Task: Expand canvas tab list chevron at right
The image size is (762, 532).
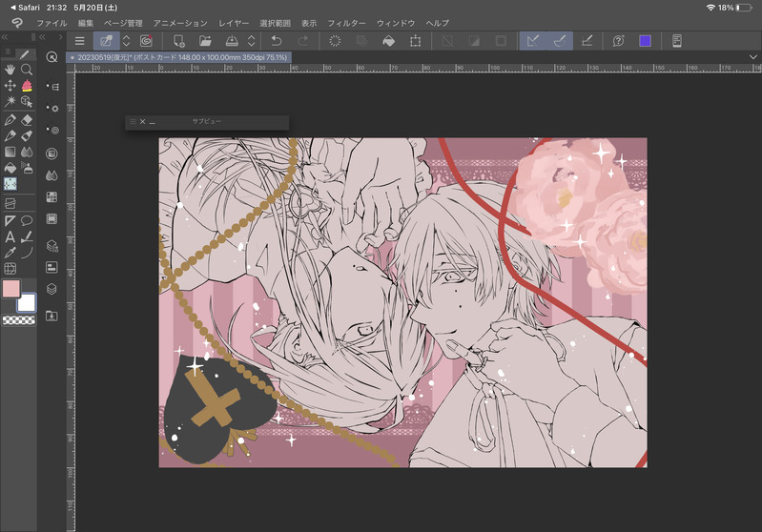Action: coord(753,57)
